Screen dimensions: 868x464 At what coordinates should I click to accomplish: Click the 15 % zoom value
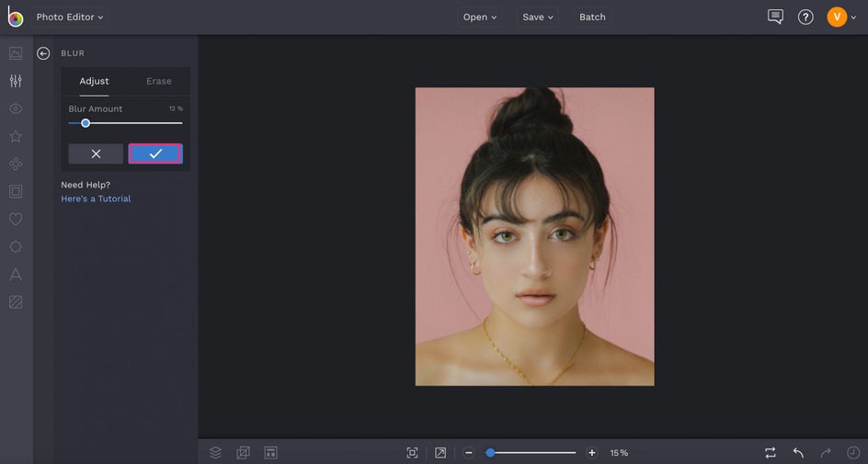click(619, 453)
